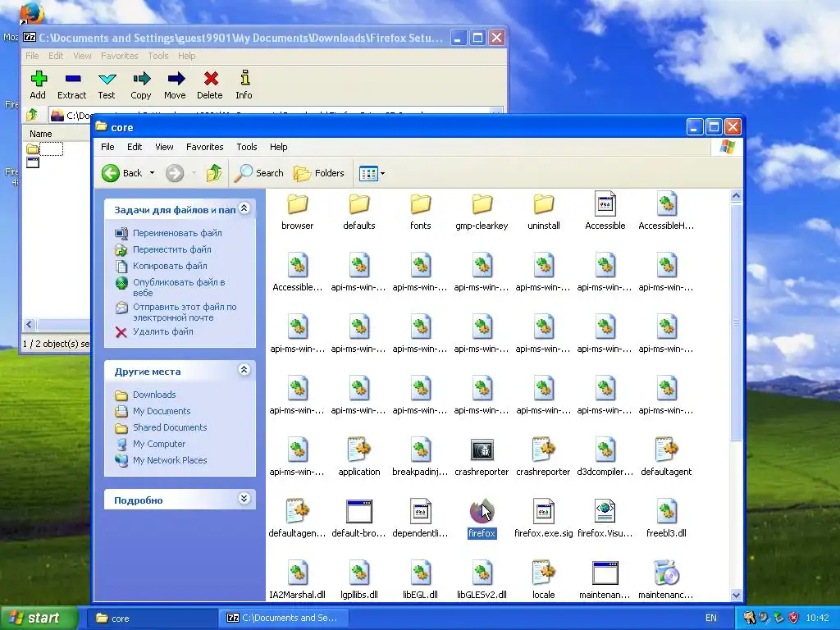Click Переименовать файл task link
The width and height of the screenshot is (840, 630).
point(177,233)
